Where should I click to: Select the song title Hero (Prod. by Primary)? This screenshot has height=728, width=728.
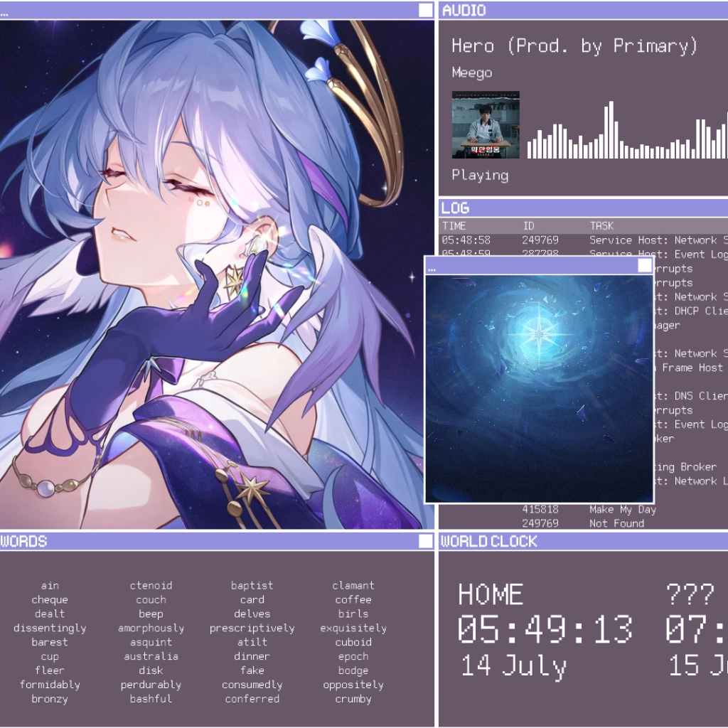(574, 46)
